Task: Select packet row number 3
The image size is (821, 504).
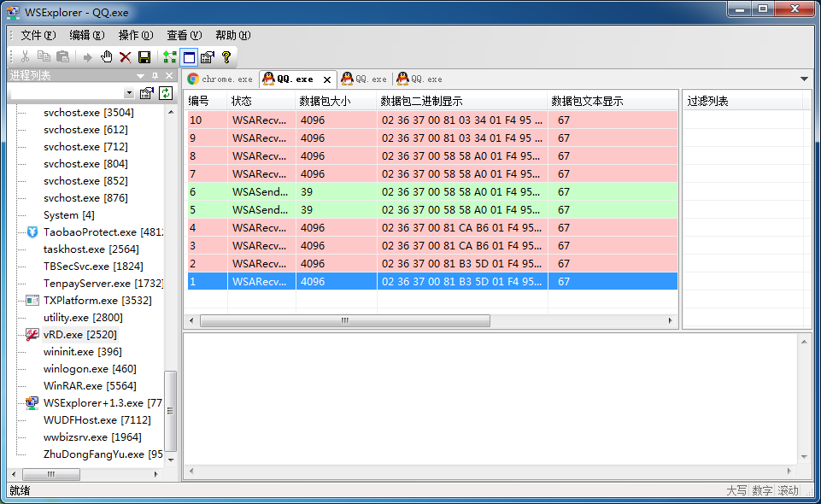Action: (x=432, y=245)
